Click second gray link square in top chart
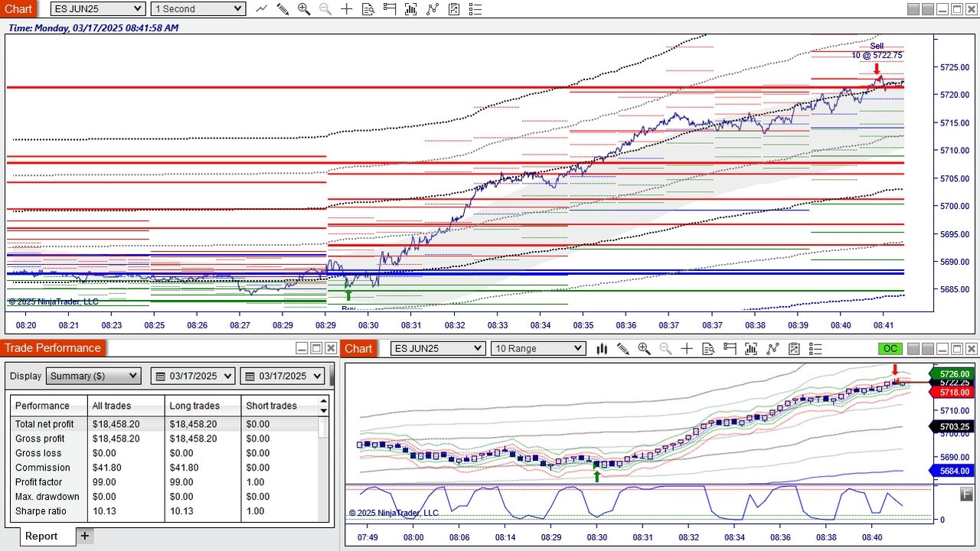Screen dimensions: 980x551 [x=927, y=8]
